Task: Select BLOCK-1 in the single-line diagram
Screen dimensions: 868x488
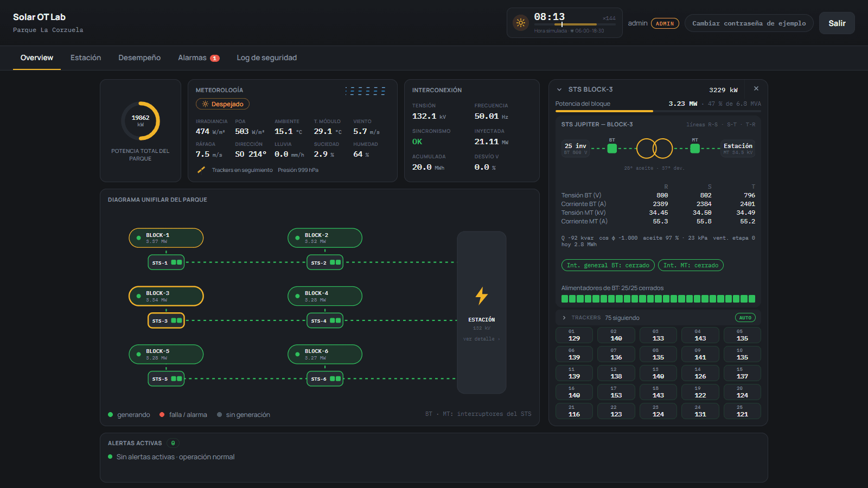Action: [x=166, y=238]
